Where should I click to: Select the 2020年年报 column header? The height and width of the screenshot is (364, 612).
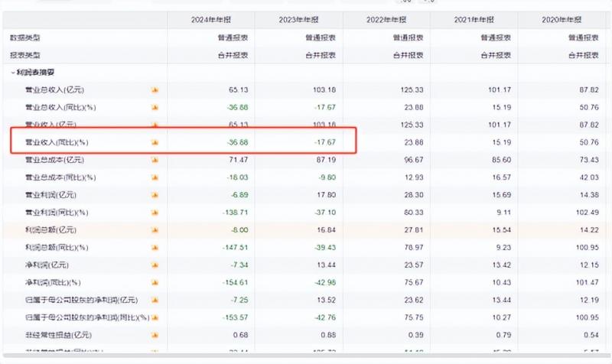click(562, 20)
